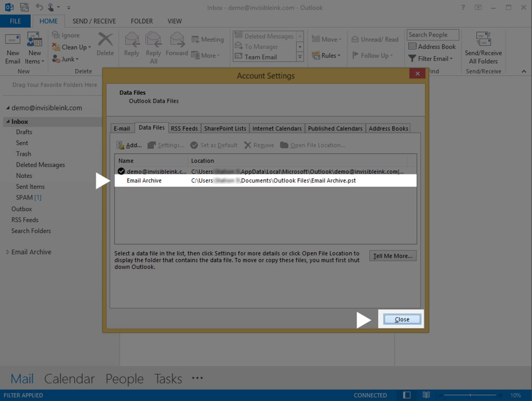The width and height of the screenshot is (532, 401).
Task: Click the data file Settings... button
Action: click(x=166, y=145)
